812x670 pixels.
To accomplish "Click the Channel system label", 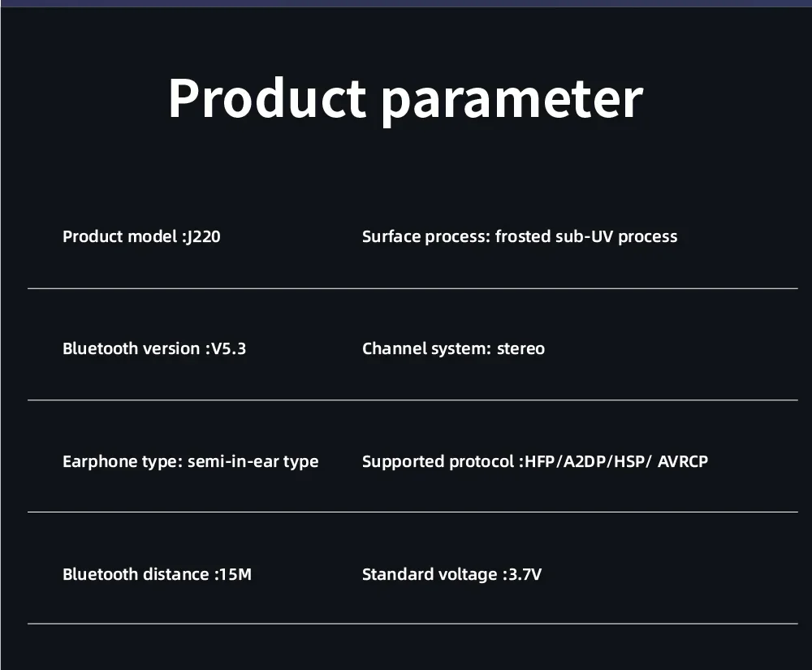I will coord(425,349).
